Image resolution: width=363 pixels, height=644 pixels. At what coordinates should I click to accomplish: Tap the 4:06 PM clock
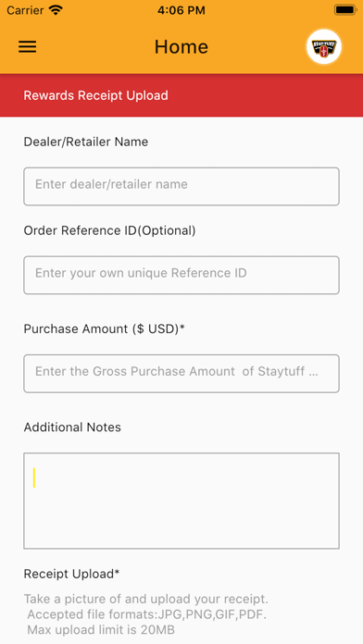(181, 10)
